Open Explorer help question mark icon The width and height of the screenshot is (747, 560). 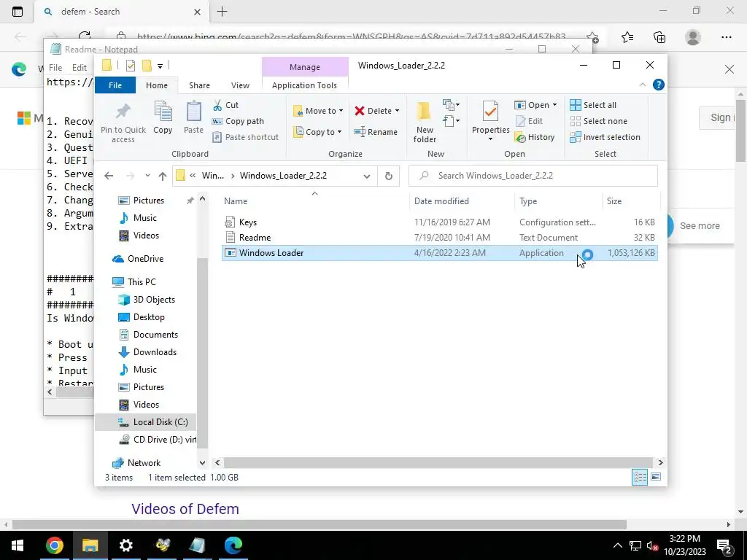(659, 85)
